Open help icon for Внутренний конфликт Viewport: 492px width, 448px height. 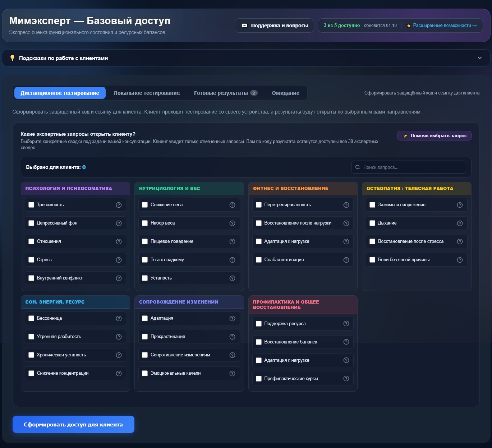point(119,278)
